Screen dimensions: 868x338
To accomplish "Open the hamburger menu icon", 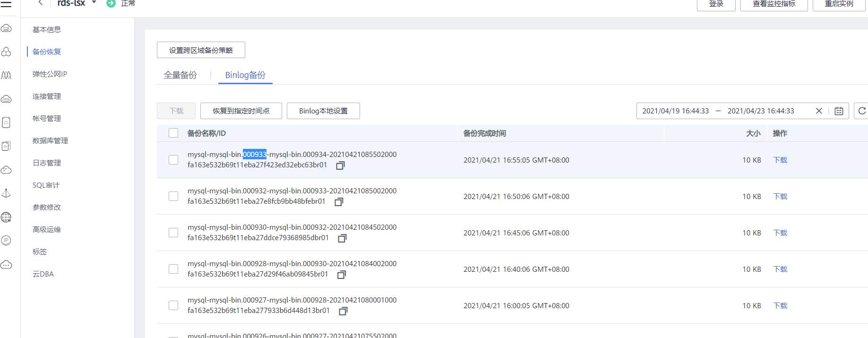I will point(6,4).
